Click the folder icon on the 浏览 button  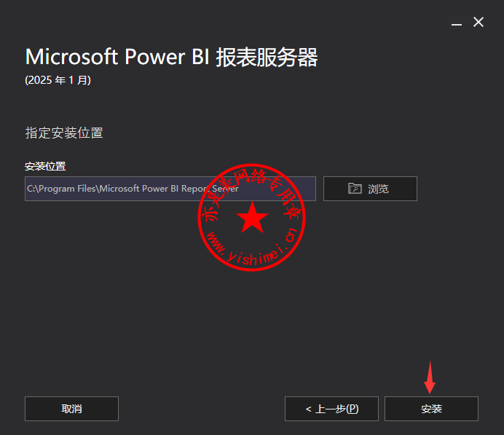355,189
